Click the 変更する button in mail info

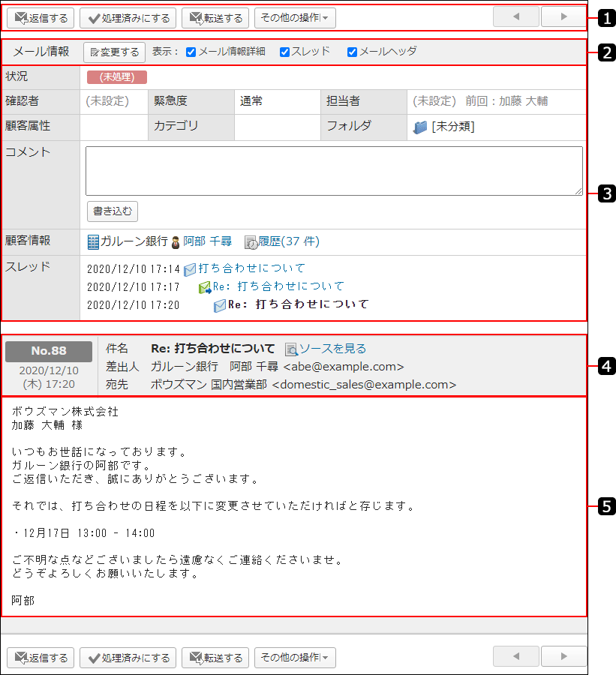(x=115, y=52)
